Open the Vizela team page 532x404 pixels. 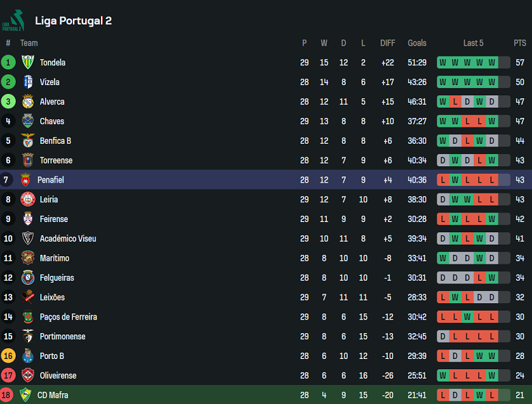[49, 82]
